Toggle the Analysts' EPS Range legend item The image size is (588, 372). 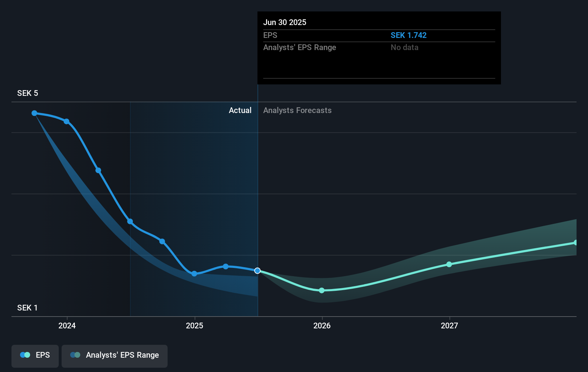point(114,355)
